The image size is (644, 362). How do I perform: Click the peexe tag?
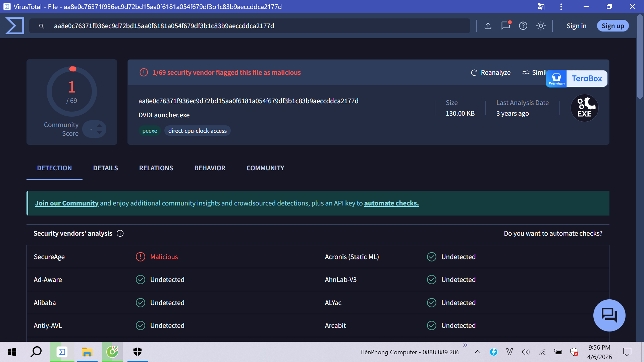tap(150, 131)
